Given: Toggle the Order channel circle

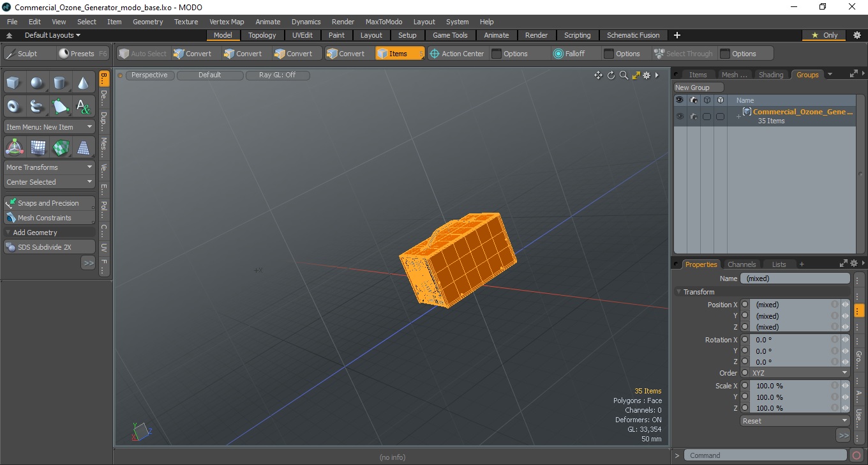Looking at the screenshot, I should coord(744,373).
